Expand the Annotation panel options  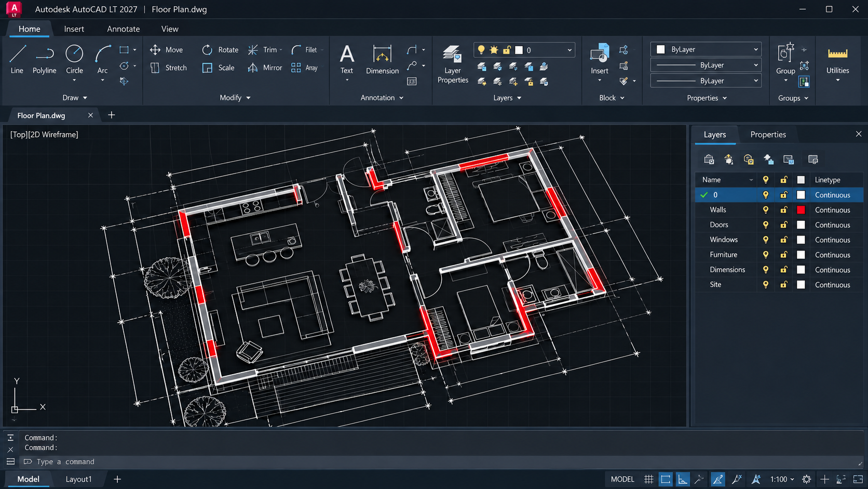click(x=382, y=98)
